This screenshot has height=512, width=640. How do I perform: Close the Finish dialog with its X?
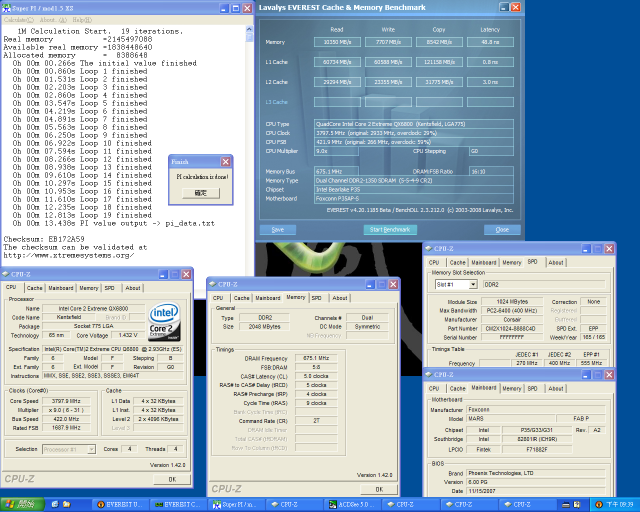point(225,162)
